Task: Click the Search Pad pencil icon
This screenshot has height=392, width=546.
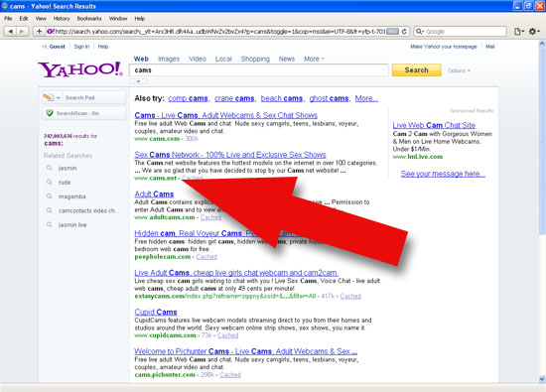Action: coord(49,97)
